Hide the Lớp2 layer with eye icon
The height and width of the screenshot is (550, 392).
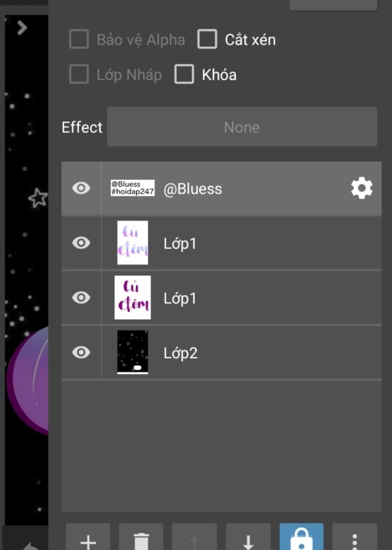tap(81, 352)
